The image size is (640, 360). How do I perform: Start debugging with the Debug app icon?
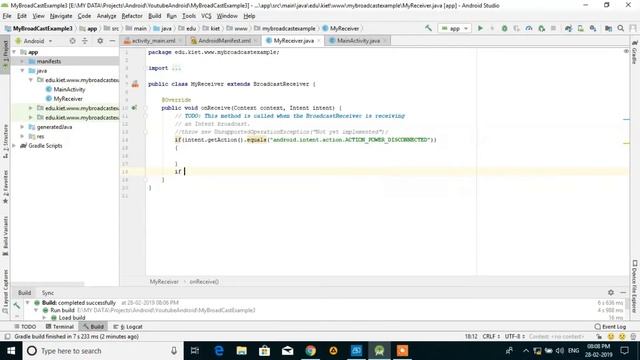pos(504,28)
